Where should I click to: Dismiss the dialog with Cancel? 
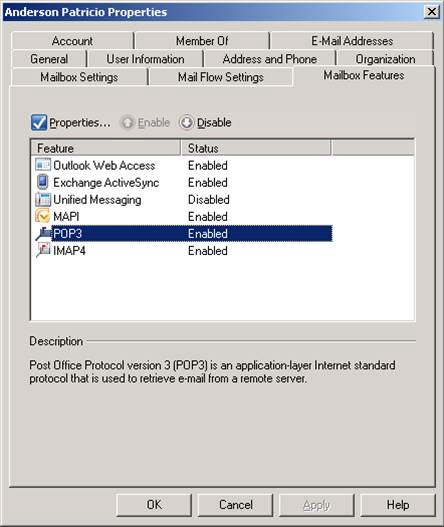click(235, 505)
